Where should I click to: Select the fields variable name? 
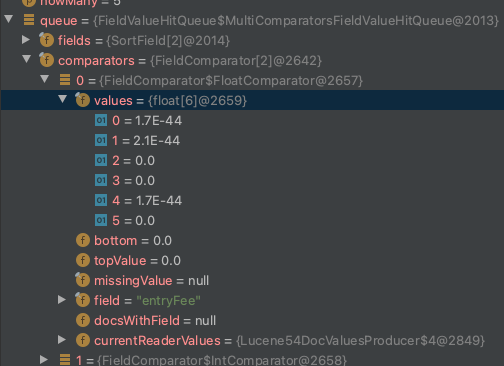click(x=74, y=41)
